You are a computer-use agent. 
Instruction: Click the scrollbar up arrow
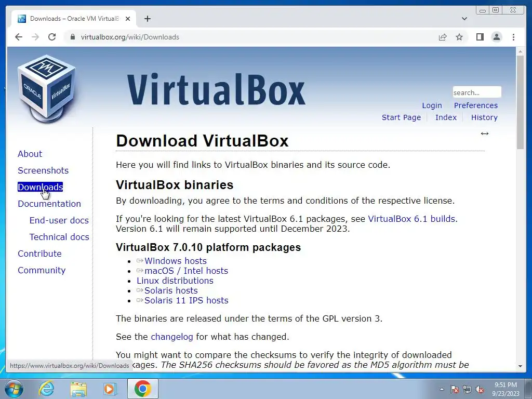tap(520, 52)
